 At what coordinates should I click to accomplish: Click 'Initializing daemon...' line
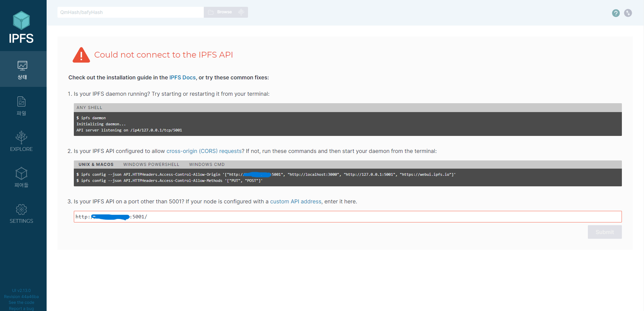tap(101, 124)
